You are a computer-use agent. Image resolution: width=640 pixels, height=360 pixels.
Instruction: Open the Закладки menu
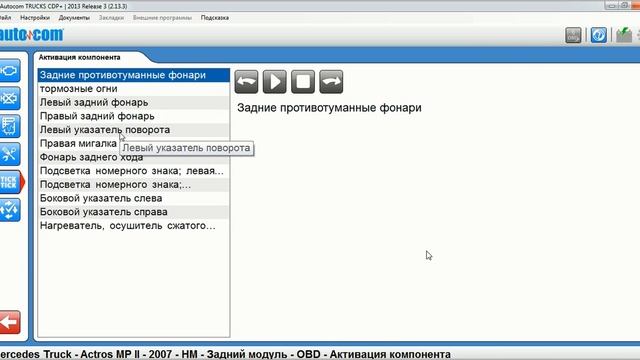[x=111, y=18]
